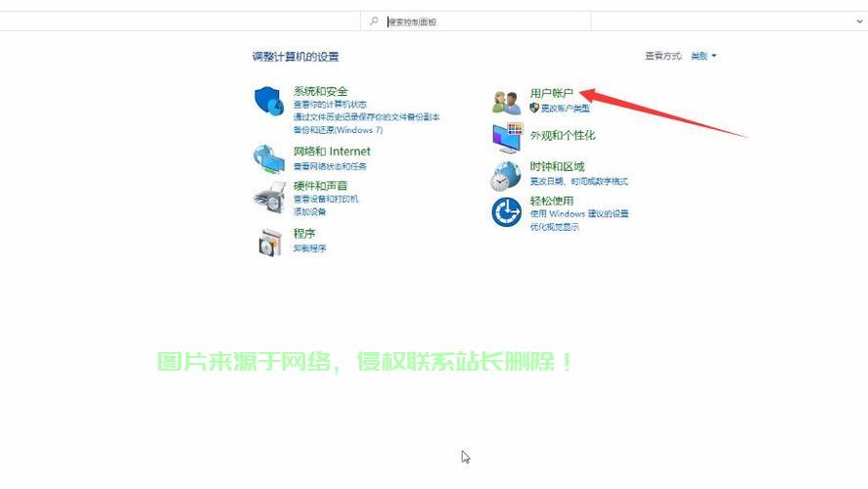Open 备份和还原(Windows 7) link
This screenshot has width=868, height=489.
pyautogui.click(x=338, y=129)
